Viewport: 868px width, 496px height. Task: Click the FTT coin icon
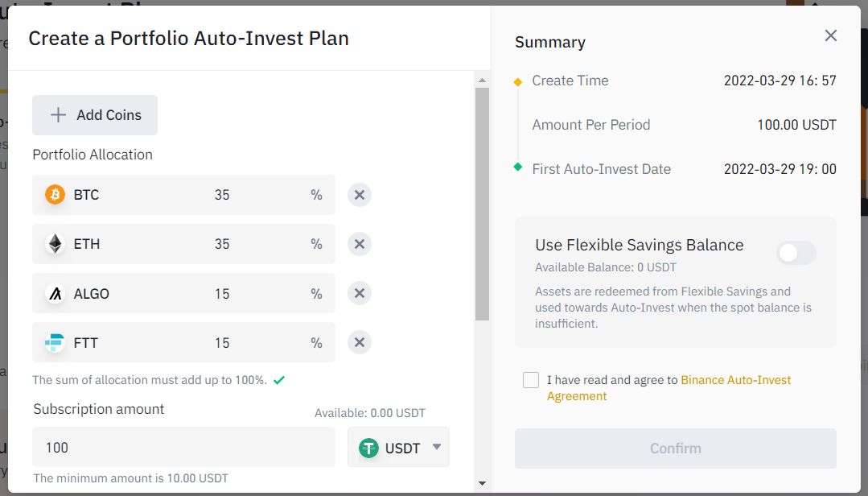pos(55,343)
